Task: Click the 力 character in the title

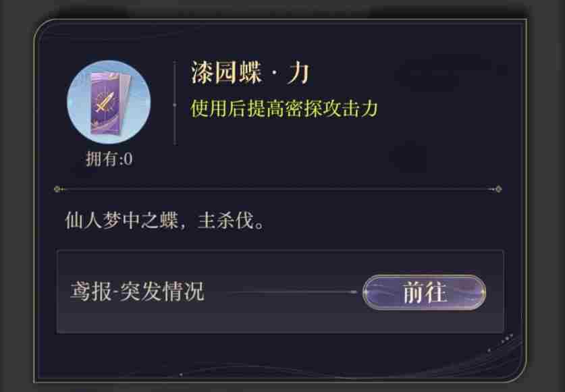Action: (x=298, y=73)
